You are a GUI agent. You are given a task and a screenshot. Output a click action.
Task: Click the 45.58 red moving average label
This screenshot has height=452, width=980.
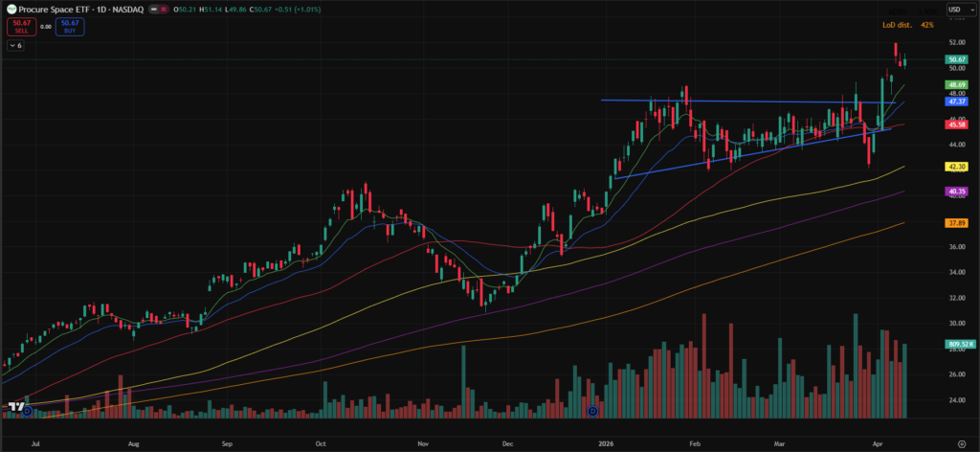(x=957, y=124)
